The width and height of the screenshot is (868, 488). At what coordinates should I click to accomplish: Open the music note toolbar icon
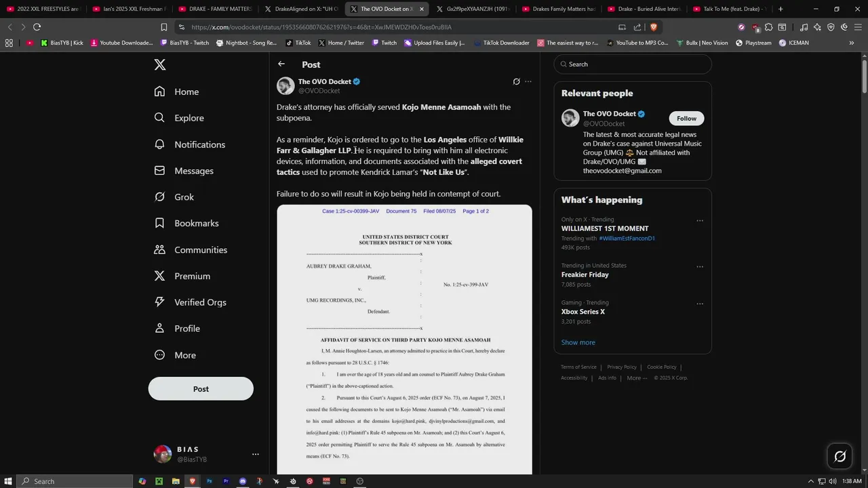804,27
